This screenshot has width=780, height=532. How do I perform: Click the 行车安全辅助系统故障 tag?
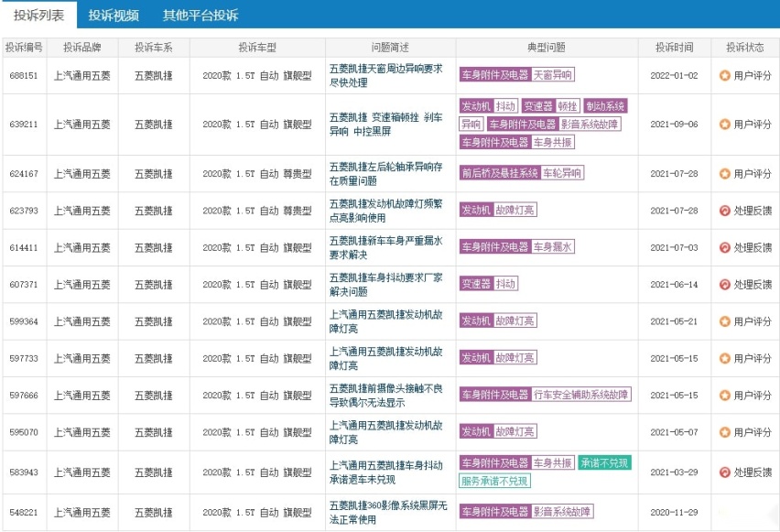581,395
